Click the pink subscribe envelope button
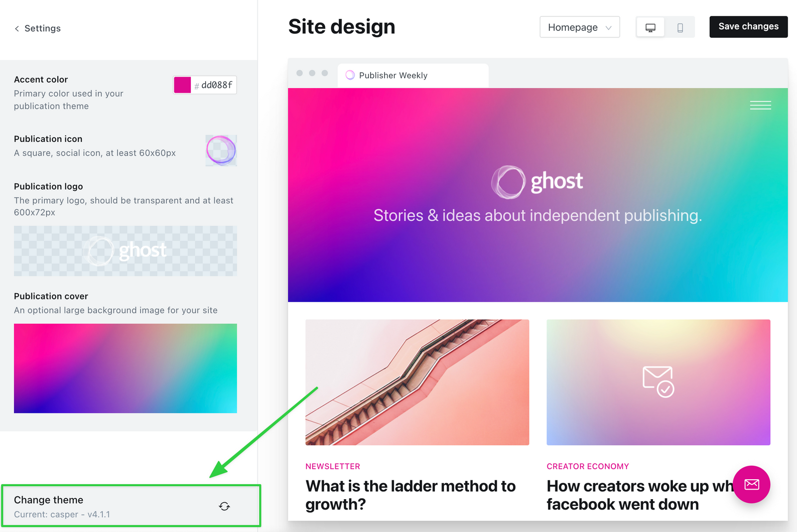 [x=752, y=484]
